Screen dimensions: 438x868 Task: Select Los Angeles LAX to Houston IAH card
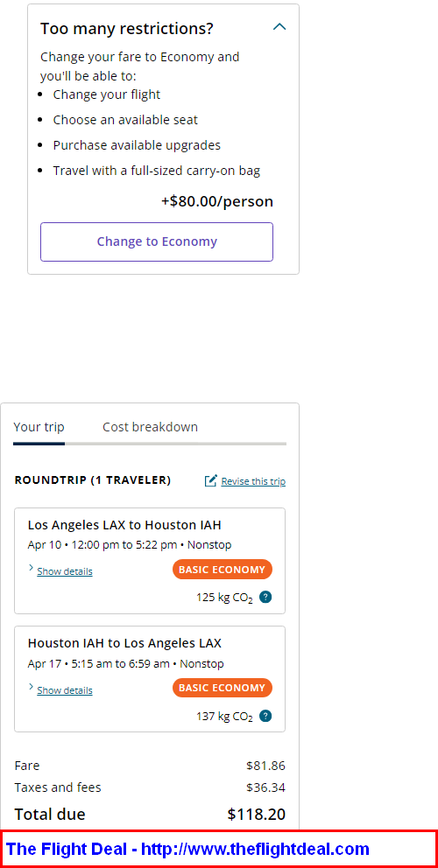[150, 561]
